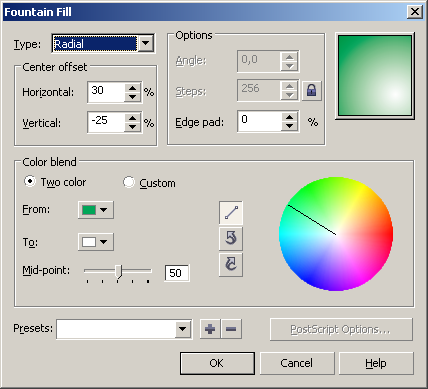
Task: Click the Edge pad input field
Action: [x=260, y=121]
